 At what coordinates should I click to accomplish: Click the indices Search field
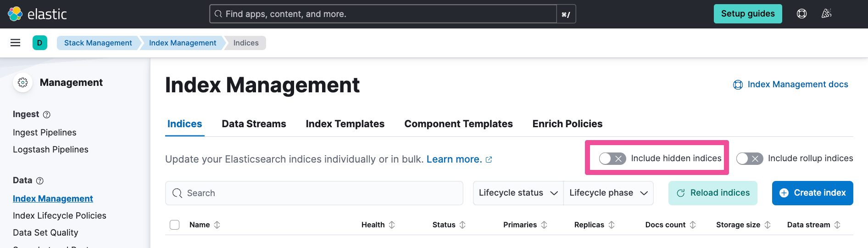(314, 193)
